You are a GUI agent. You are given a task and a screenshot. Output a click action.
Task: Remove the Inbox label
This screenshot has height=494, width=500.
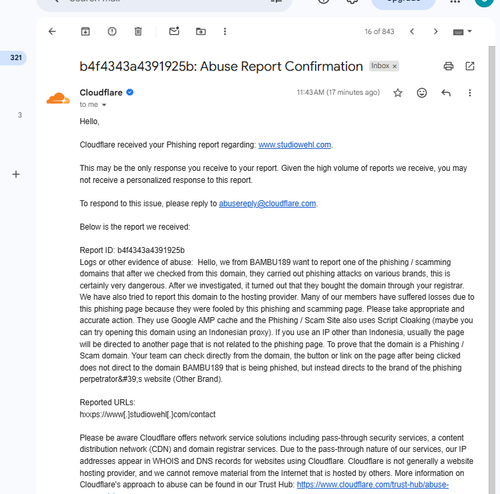pos(394,66)
